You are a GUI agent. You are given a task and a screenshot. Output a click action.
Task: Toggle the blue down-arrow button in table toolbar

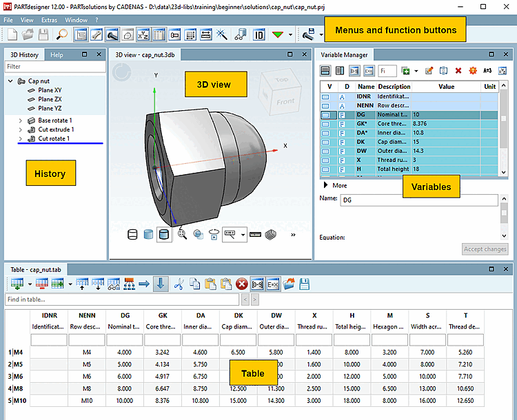tap(160, 283)
